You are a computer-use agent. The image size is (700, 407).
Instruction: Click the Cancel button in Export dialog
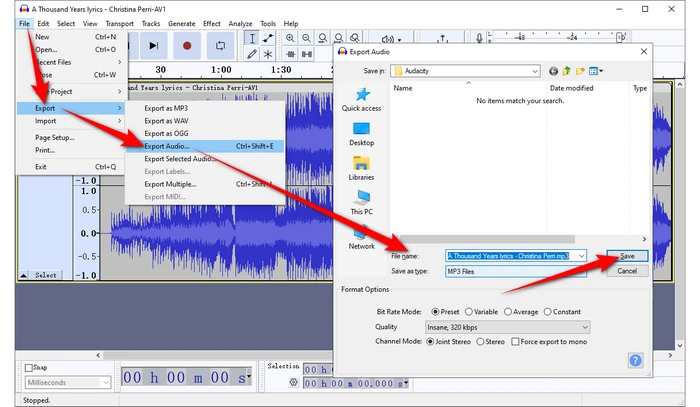click(x=627, y=271)
